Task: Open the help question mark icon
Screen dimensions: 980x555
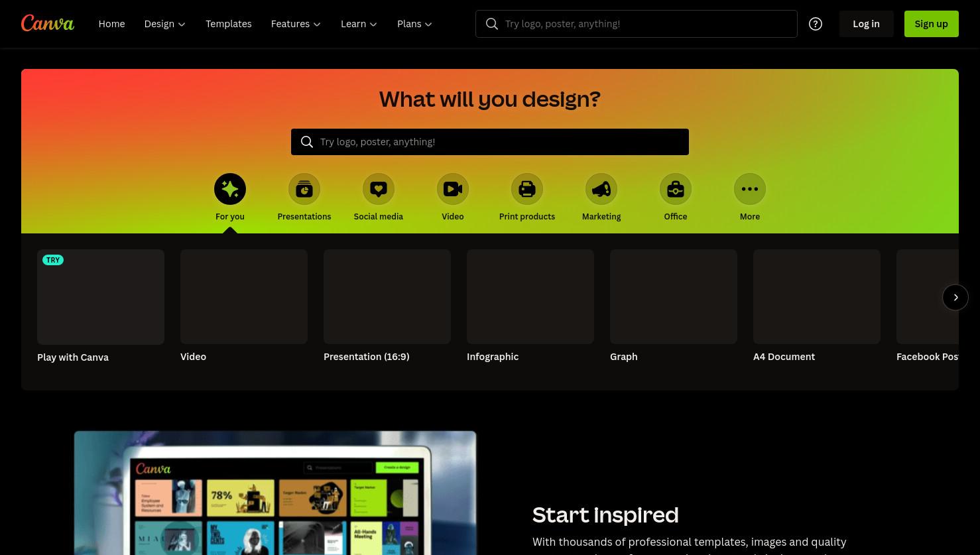Action: 816,24
